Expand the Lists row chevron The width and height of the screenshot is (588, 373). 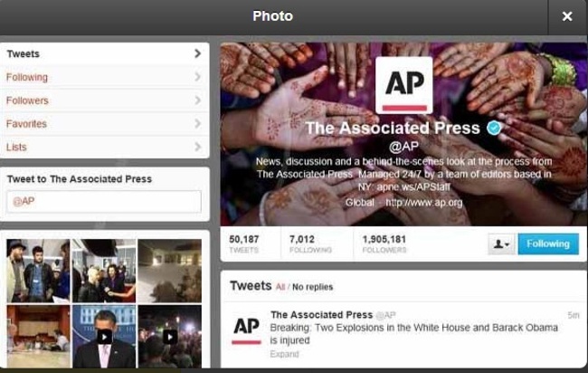pyautogui.click(x=197, y=147)
